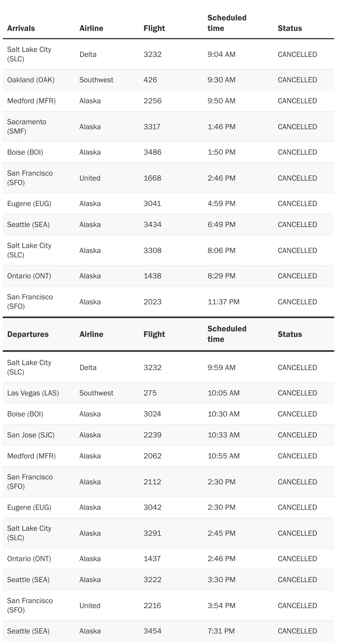Click the Las Vegas (LAS) departure

point(33,393)
